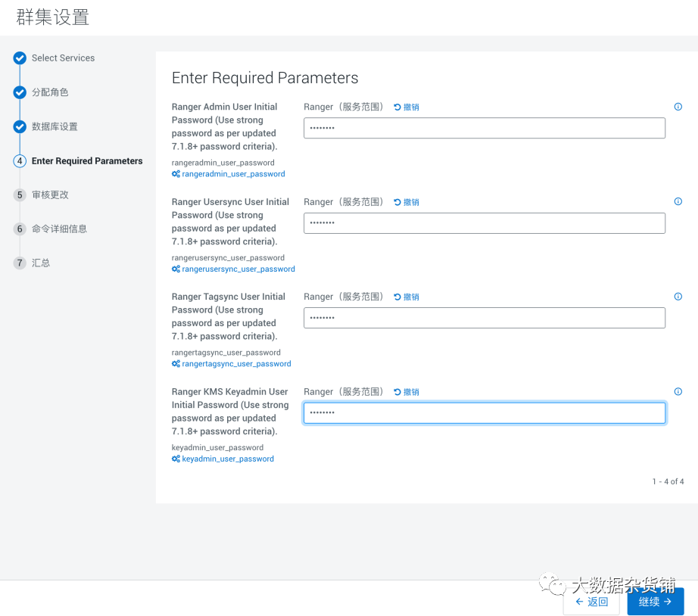Screen dimensions: 698x616
Task: Go to the 分配角色 step
Action: pyautogui.click(x=50, y=92)
